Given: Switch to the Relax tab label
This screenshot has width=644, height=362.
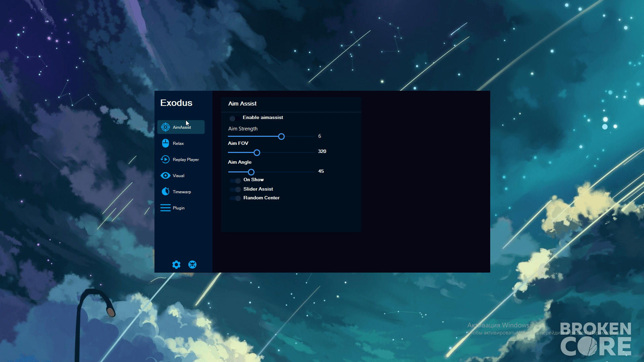Looking at the screenshot, I should click(178, 144).
